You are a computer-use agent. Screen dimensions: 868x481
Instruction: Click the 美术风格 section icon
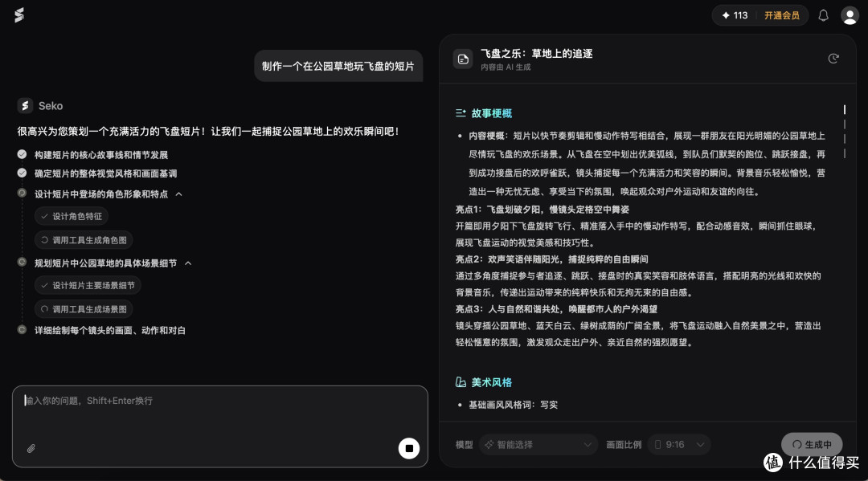[461, 382]
